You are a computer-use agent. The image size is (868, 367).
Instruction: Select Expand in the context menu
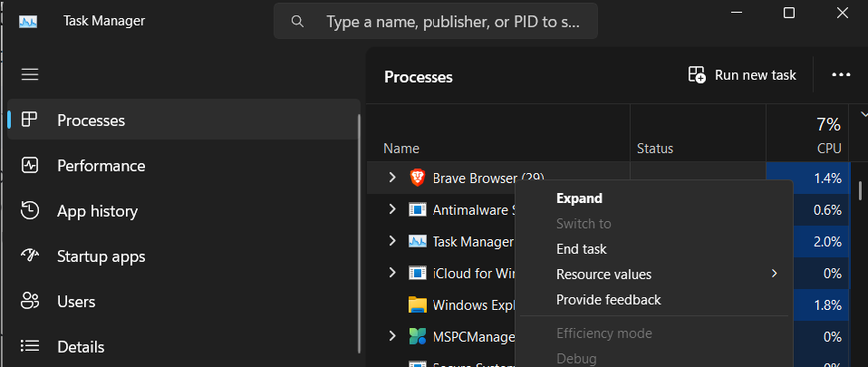tap(579, 198)
